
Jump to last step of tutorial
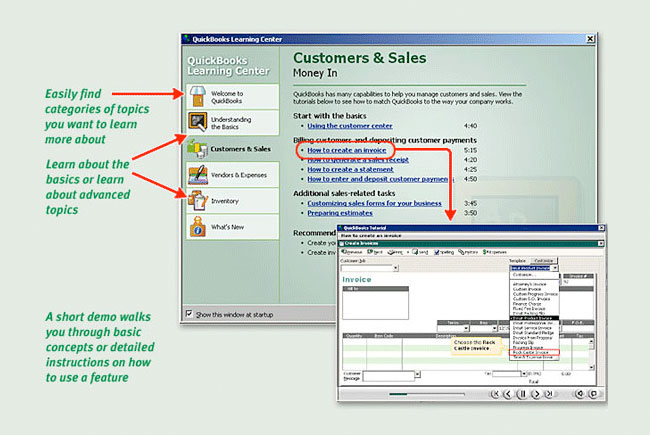point(549,394)
